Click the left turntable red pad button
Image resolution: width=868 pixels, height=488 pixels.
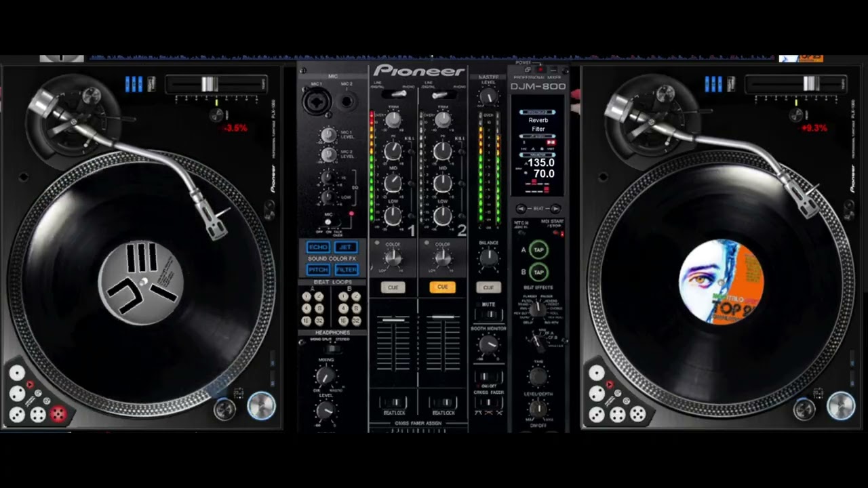pos(59,414)
